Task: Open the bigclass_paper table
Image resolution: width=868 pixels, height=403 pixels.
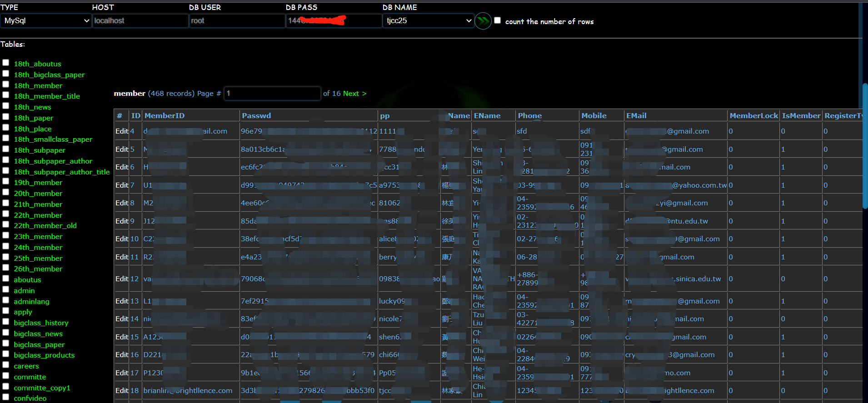Action: coord(39,344)
